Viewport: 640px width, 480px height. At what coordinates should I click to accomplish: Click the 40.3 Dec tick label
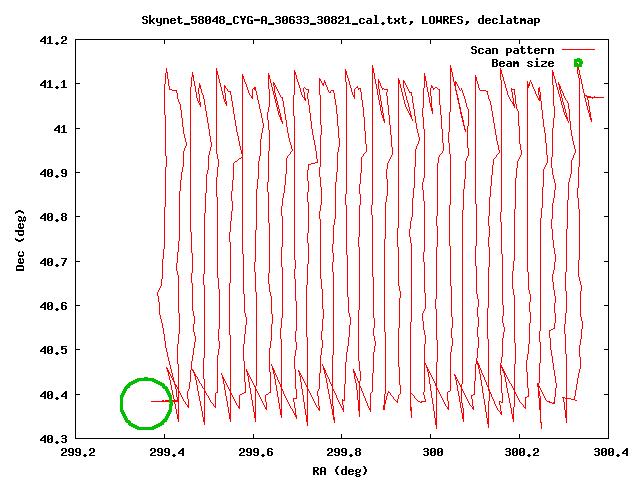click(53, 439)
